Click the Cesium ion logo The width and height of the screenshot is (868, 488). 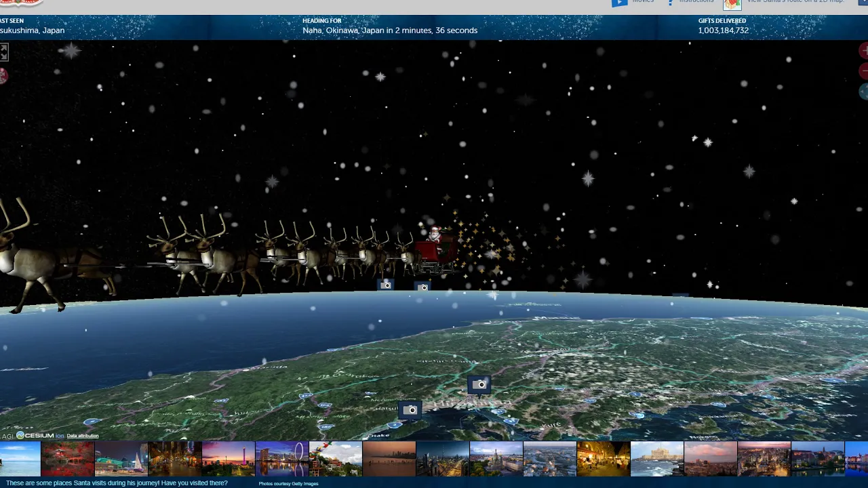tap(40, 435)
